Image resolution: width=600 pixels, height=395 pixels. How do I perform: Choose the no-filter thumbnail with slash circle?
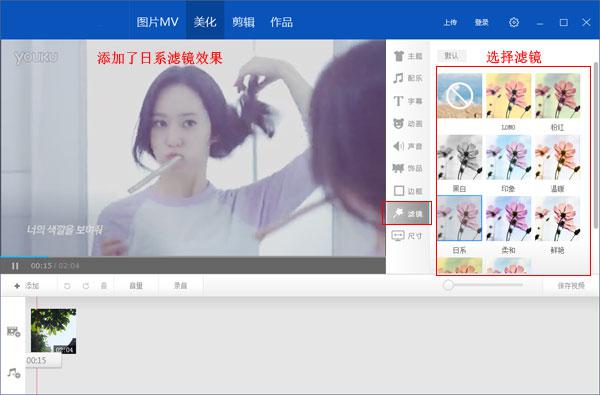(460, 96)
